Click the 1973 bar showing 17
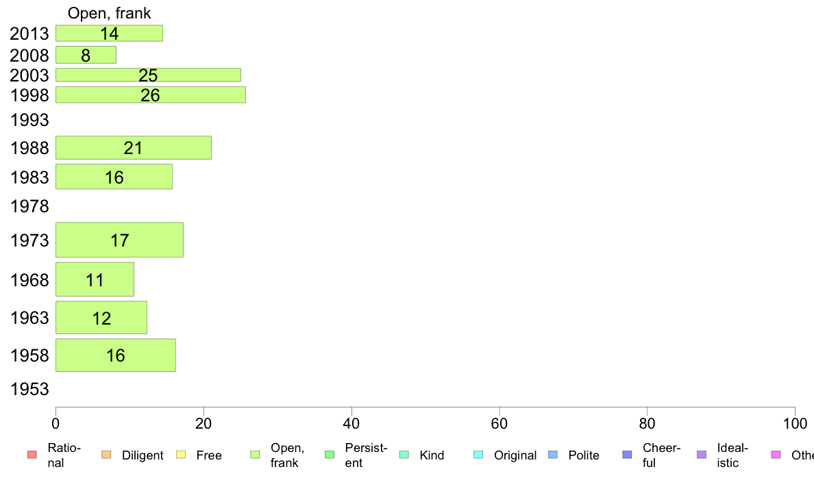 [x=119, y=240]
